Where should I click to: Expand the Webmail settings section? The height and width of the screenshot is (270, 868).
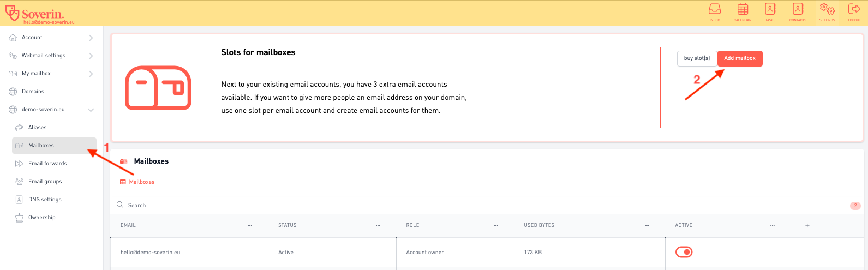click(91, 56)
